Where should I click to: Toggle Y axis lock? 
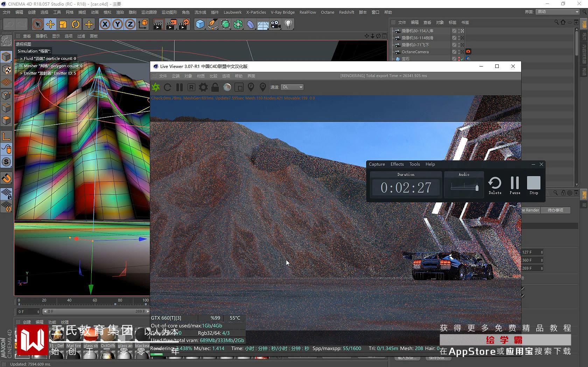click(x=118, y=24)
